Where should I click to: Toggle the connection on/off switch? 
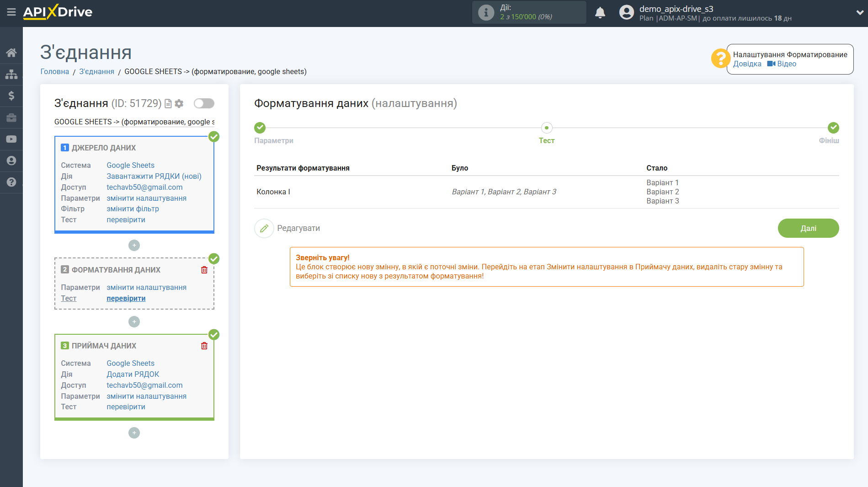pyautogui.click(x=204, y=103)
